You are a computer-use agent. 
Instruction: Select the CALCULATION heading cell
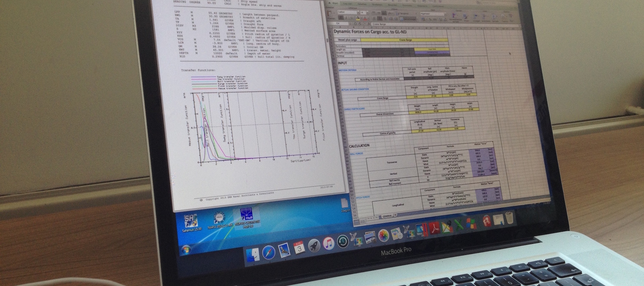359,146
